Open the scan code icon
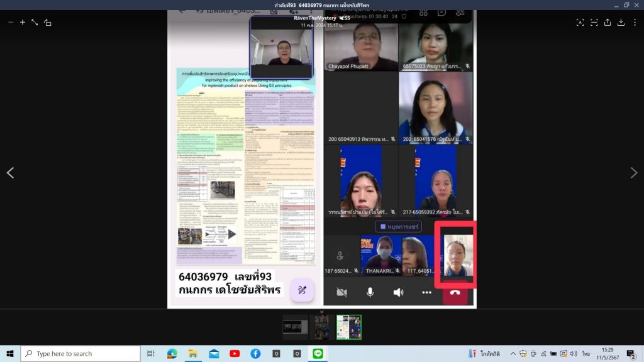The height and width of the screenshot is (362, 644). [x=594, y=23]
